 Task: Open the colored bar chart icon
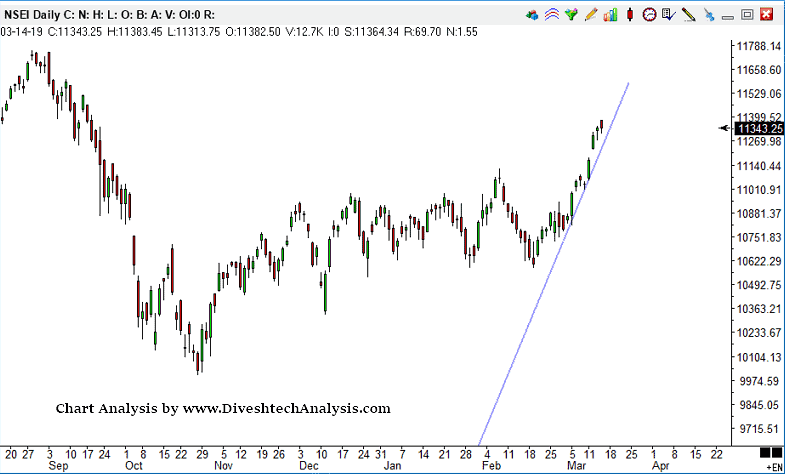click(610, 15)
